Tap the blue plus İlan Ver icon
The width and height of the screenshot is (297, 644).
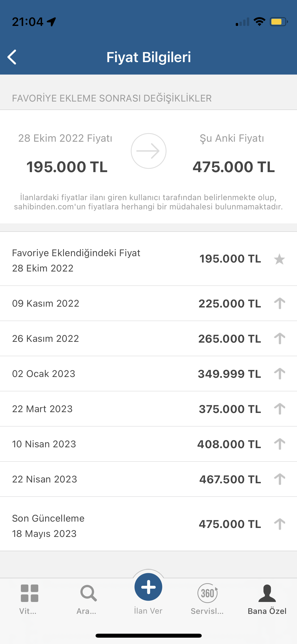pos(148,587)
